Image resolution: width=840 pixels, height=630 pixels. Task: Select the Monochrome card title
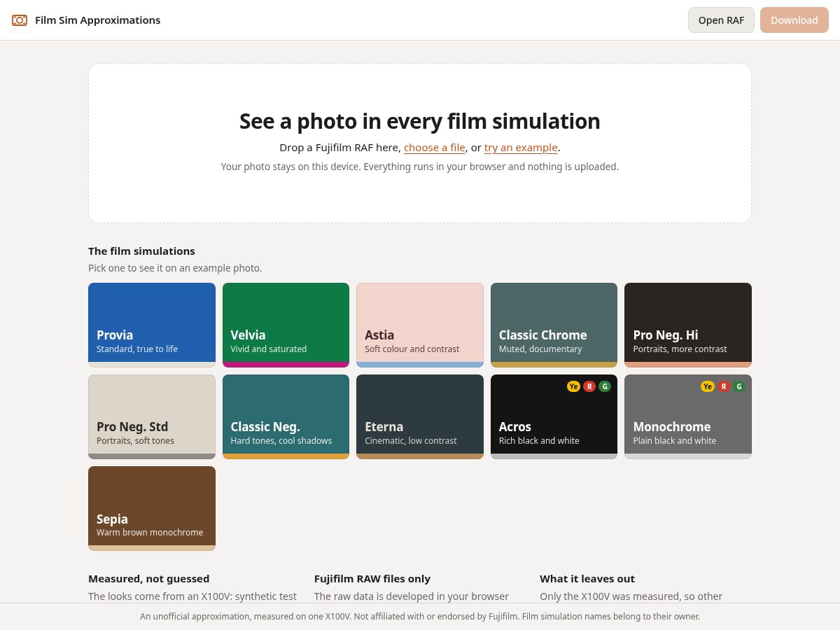672,427
